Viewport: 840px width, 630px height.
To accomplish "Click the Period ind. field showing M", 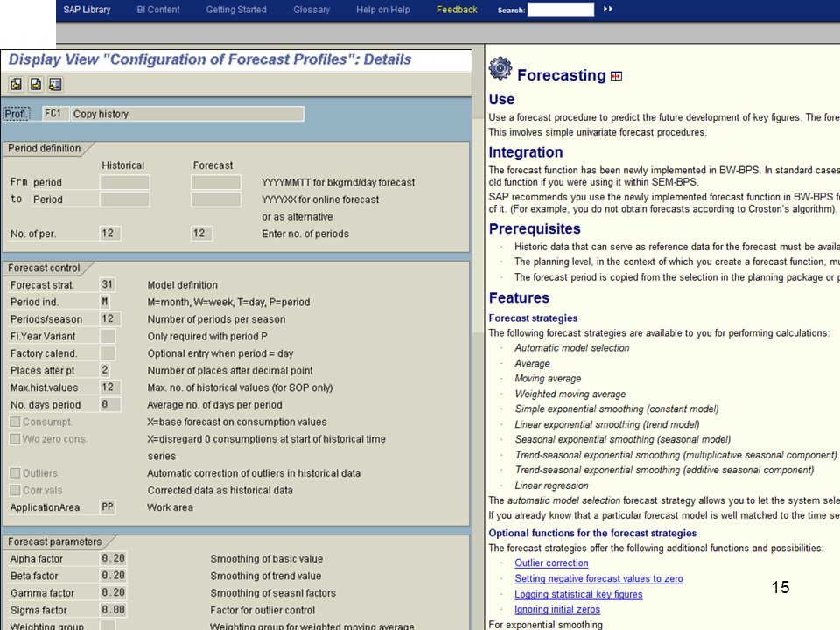I will click(105, 302).
